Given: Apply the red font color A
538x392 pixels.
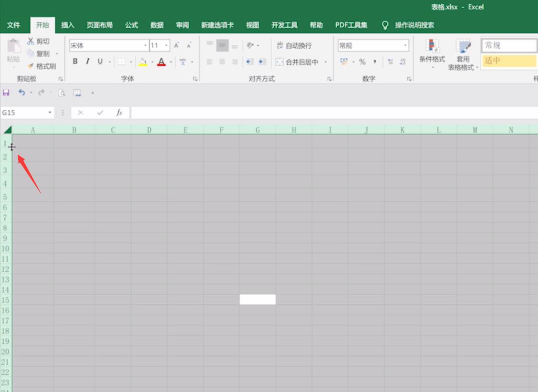Looking at the screenshot, I should pyautogui.click(x=161, y=62).
